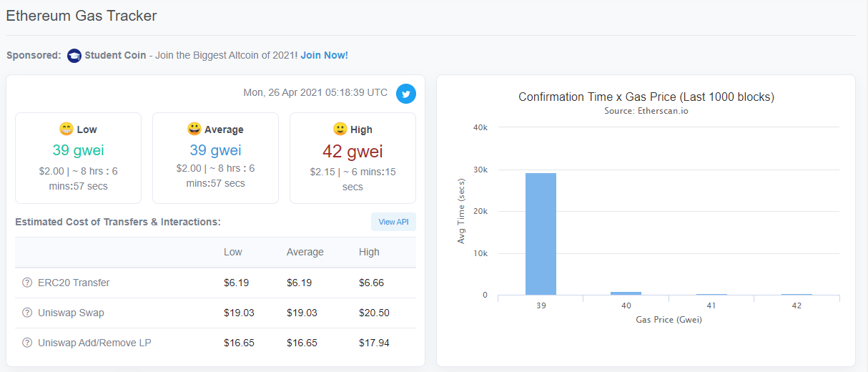Select the 39 gwei low price value

(x=78, y=150)
